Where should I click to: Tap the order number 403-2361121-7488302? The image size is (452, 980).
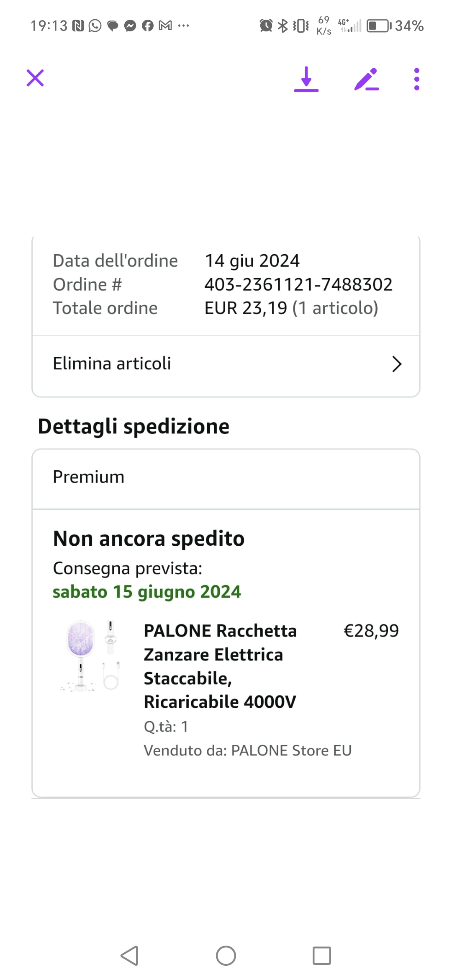pyautogui.click(x=298, y=285)
